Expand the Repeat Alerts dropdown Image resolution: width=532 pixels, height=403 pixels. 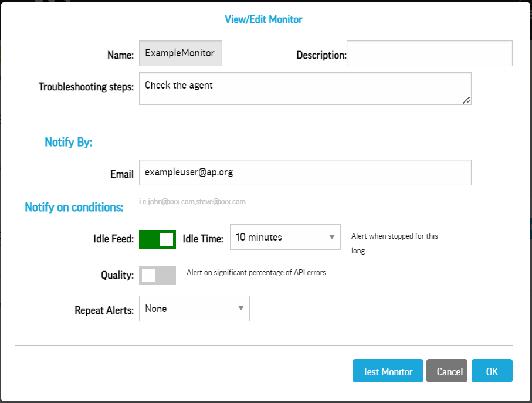pos(194,309)
